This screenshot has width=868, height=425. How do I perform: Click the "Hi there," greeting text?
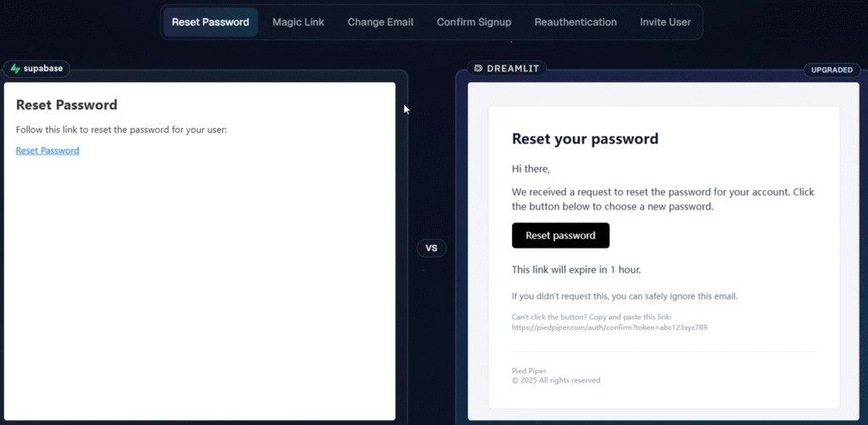531,170
